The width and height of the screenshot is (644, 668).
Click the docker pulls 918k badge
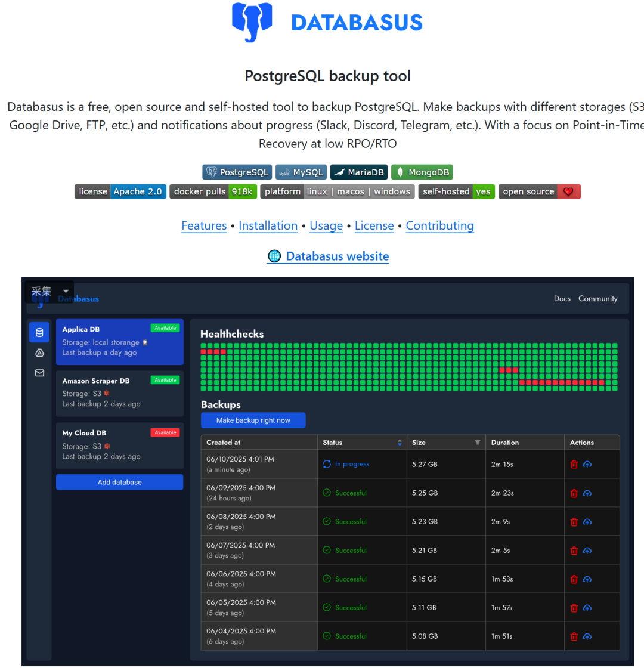click(213, 191)
